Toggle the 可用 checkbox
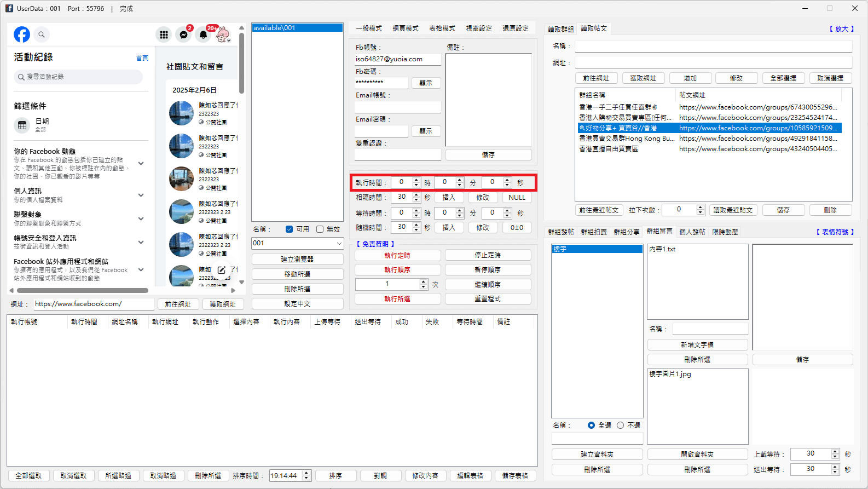868x489 pixels. (289, 229)
